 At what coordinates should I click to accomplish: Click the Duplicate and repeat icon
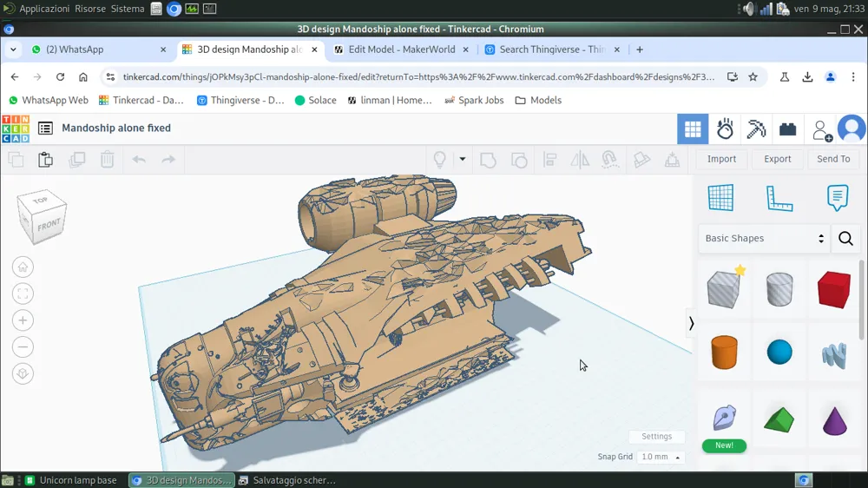(x=77, y=160)
